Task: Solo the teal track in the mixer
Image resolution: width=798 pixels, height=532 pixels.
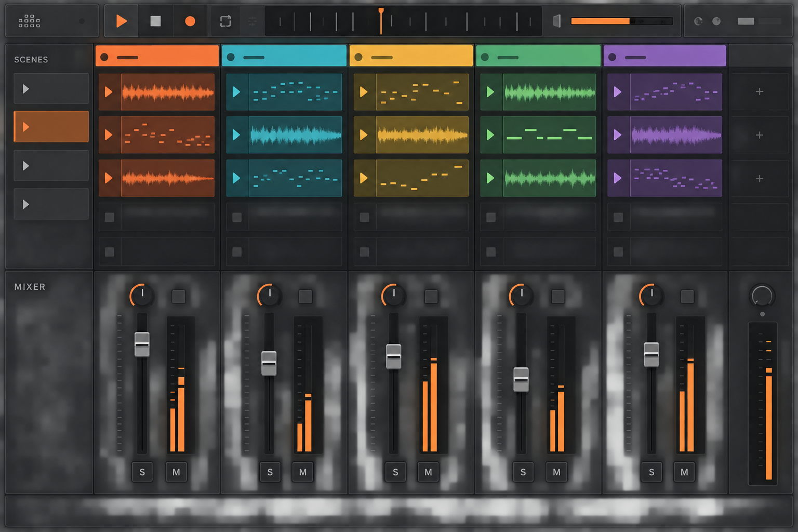Action: (x=270, y=472)
